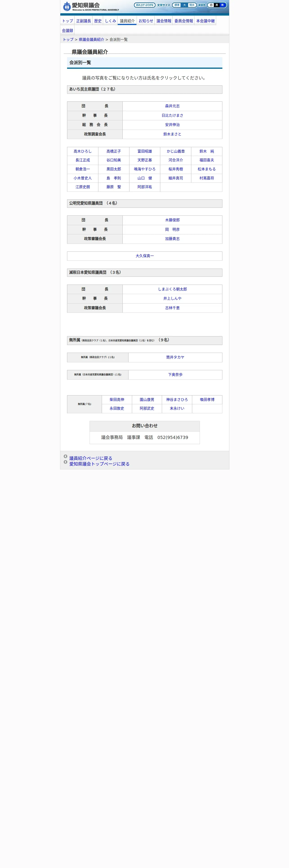Screen dimensions: 289x868
Task: Open member 大久保真一 profile
Action: (145, 256)
